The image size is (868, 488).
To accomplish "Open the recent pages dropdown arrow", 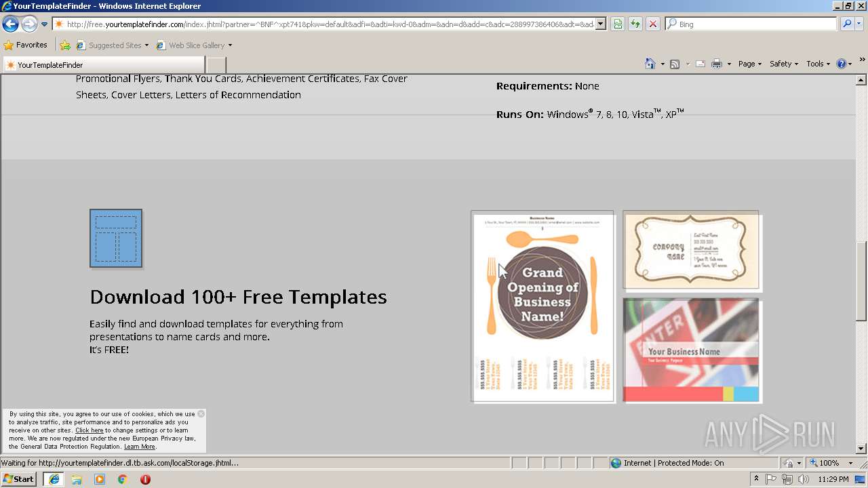I will tap(45, 24).
